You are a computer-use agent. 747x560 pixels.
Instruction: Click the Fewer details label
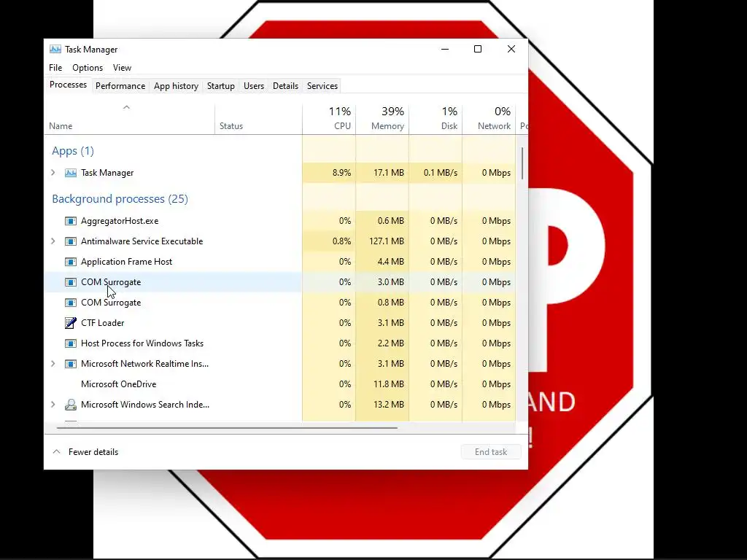93,452
